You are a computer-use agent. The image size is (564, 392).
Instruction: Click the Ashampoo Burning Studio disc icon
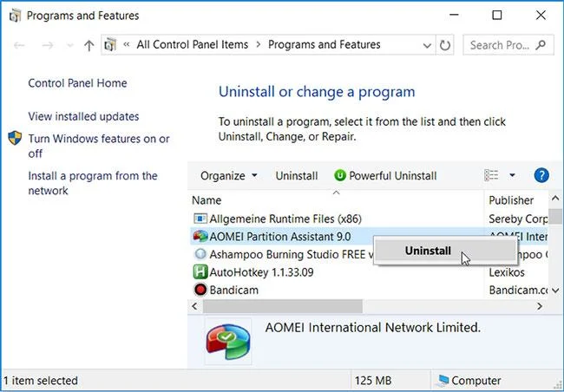(200, 254)
